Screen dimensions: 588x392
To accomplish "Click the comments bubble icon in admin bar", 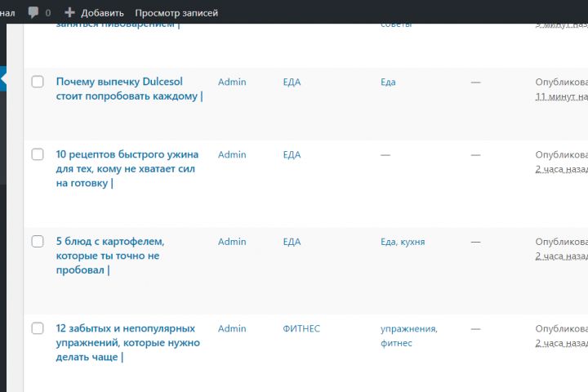I will (33, 12).
